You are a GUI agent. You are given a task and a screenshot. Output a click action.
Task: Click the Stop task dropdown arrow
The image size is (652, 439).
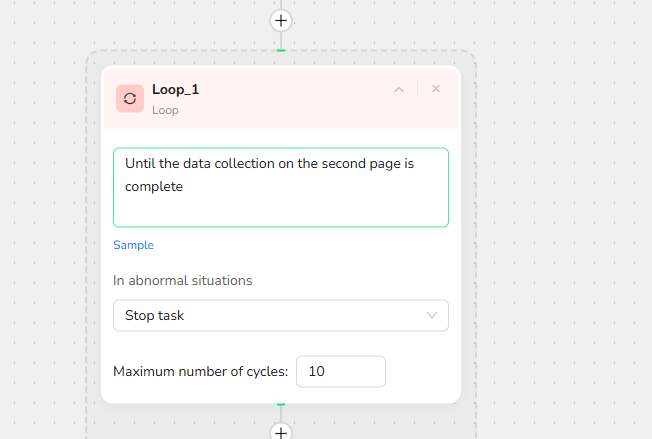[x=432, y=315]
